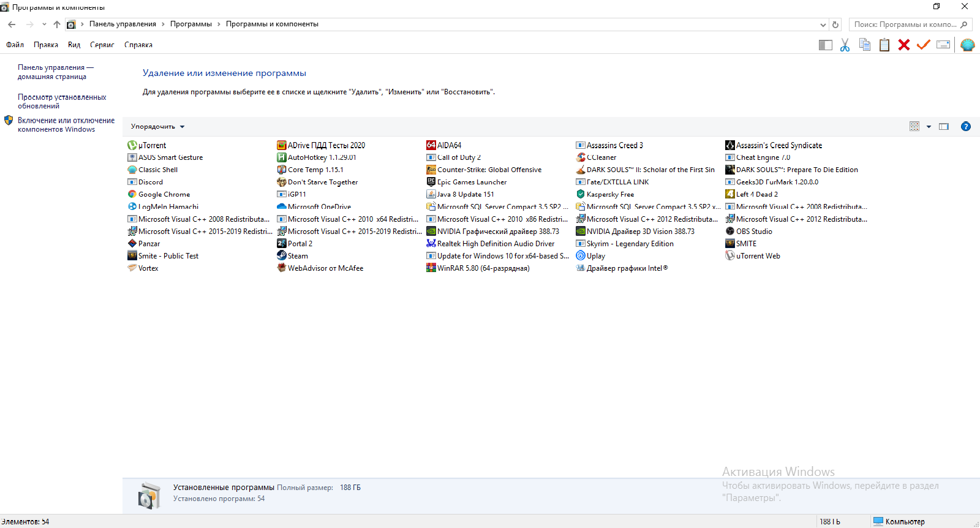980x528 pixels.
Task: Open recent locations chevron near Forward
Action: click(x=44, y=25)
